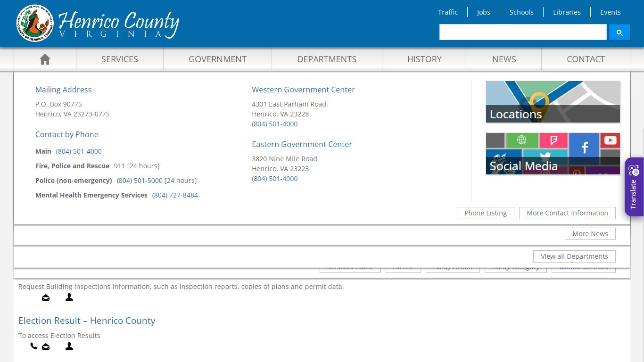Select the Mailing Address heading
The image size is (644, 362).
coord(64,90)
